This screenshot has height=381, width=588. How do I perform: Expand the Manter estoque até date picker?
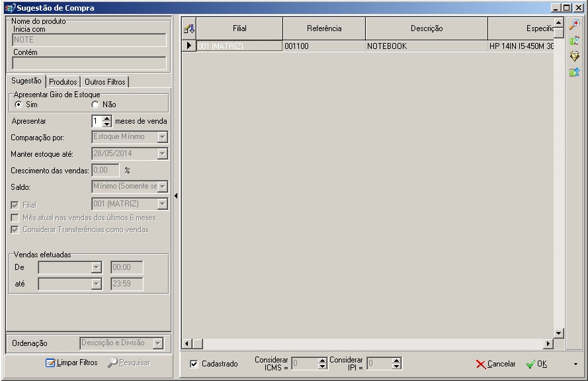(x=163, y=153)
